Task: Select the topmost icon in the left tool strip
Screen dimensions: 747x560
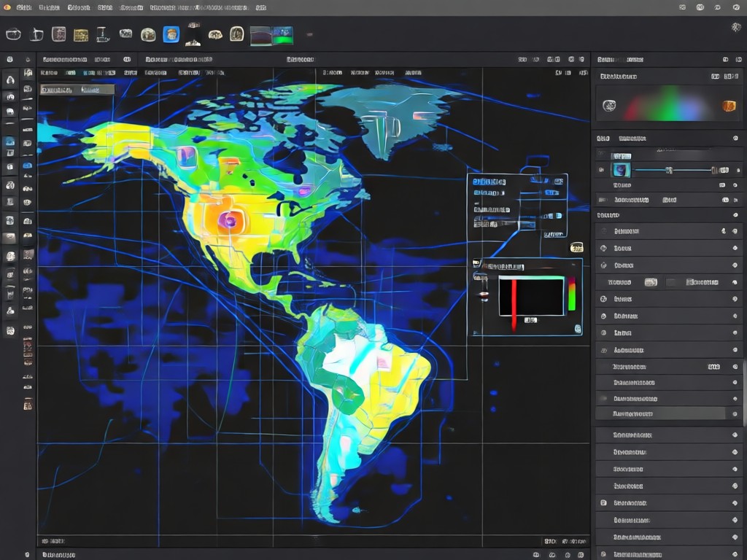Action: click(10, 60)
